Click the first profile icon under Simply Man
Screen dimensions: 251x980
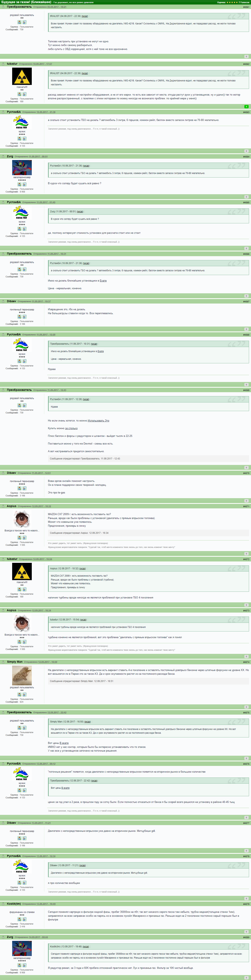coord(19,695)
